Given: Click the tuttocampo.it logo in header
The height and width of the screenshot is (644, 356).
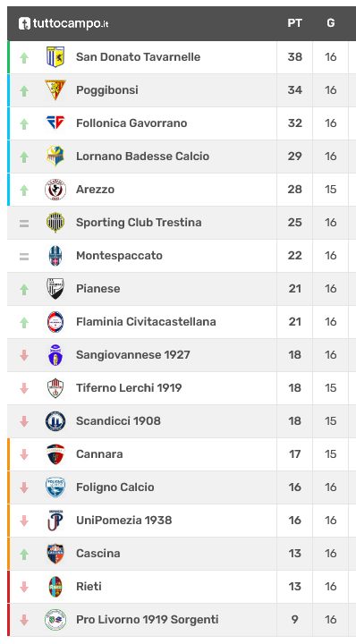Looking at the screenshot, I should tap(64, 23).
